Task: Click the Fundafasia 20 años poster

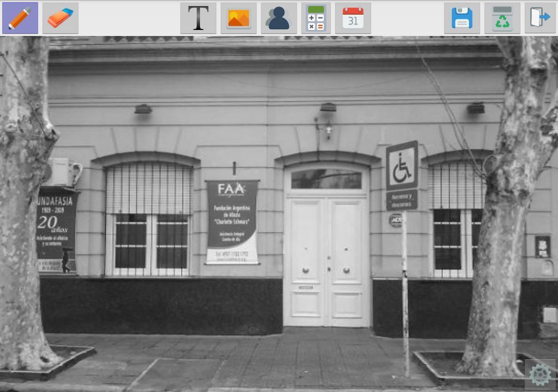Action: click(x=57, y=230)
